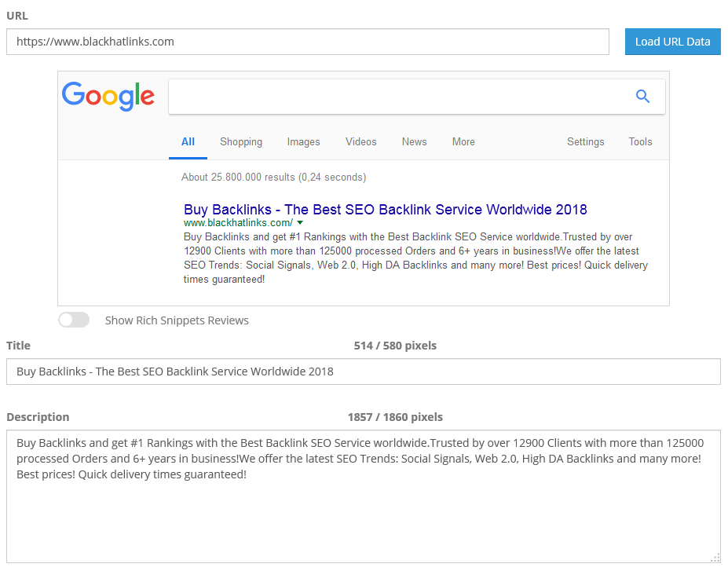
Task: Click the magnifying glass search icon
Action: coord(642,96)
